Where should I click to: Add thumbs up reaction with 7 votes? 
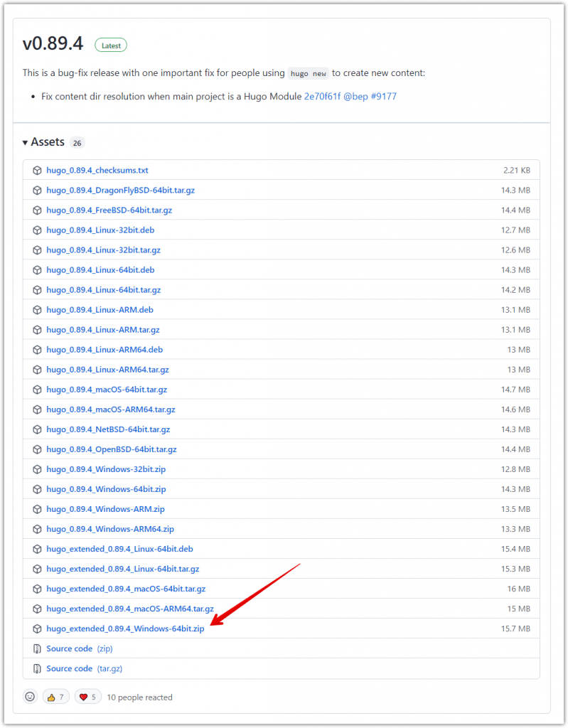pyautogui.click(x=55, y=697)
